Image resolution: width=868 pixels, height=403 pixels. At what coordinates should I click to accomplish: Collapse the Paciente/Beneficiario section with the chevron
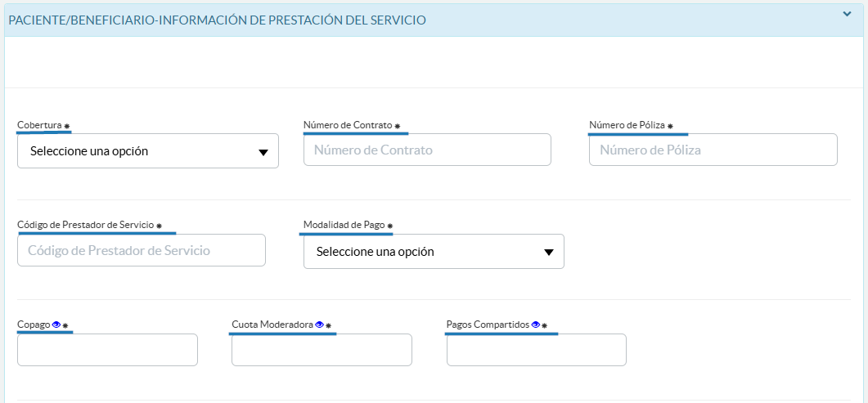click(x=848, y=14)
